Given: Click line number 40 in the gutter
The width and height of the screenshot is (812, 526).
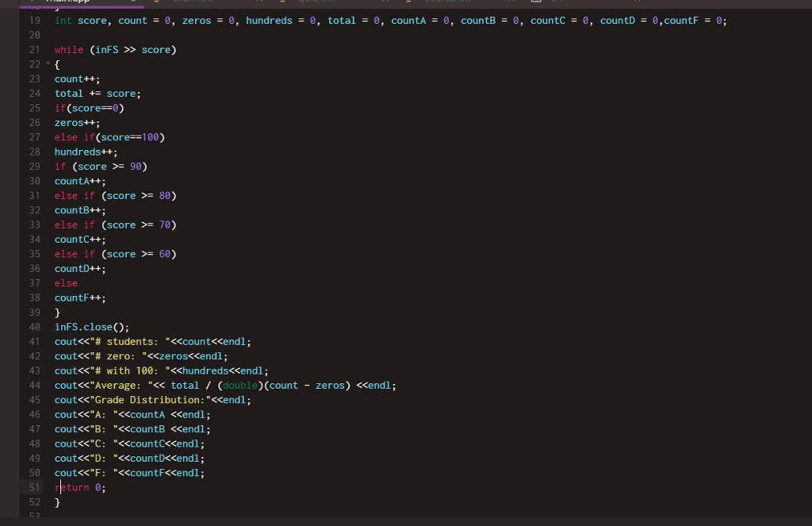Looking at the screenshot, I should [x=34, y=327].
